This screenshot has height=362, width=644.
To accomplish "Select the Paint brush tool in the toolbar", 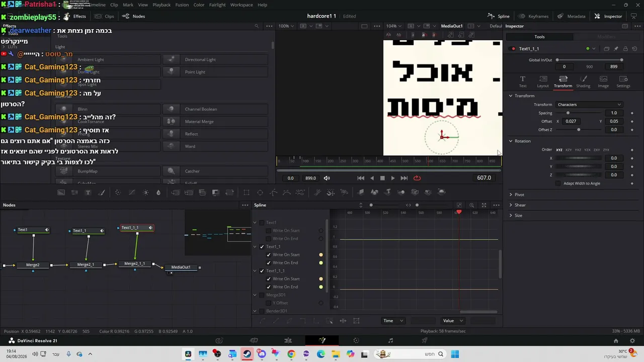I will coord(101,193).
